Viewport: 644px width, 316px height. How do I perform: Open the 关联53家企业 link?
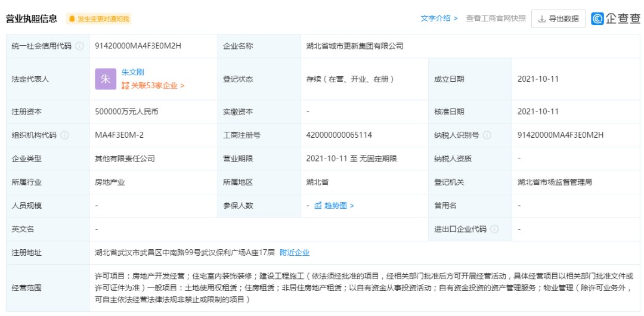pos(157,86)
